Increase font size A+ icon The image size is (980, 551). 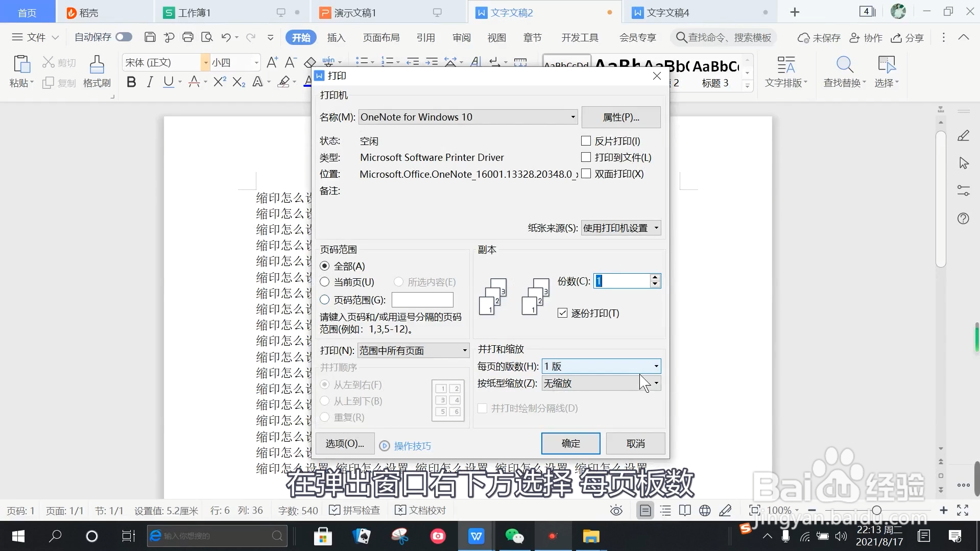272,62
